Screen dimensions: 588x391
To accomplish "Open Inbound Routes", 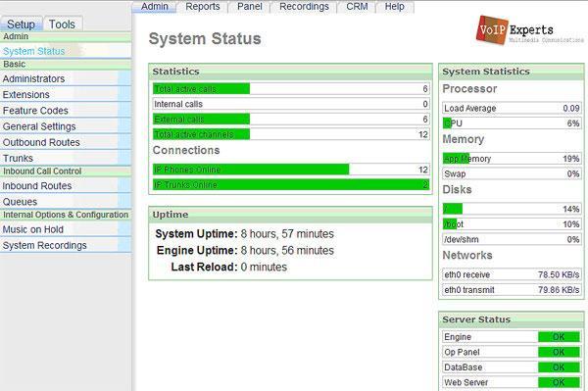I will (66, 185).
